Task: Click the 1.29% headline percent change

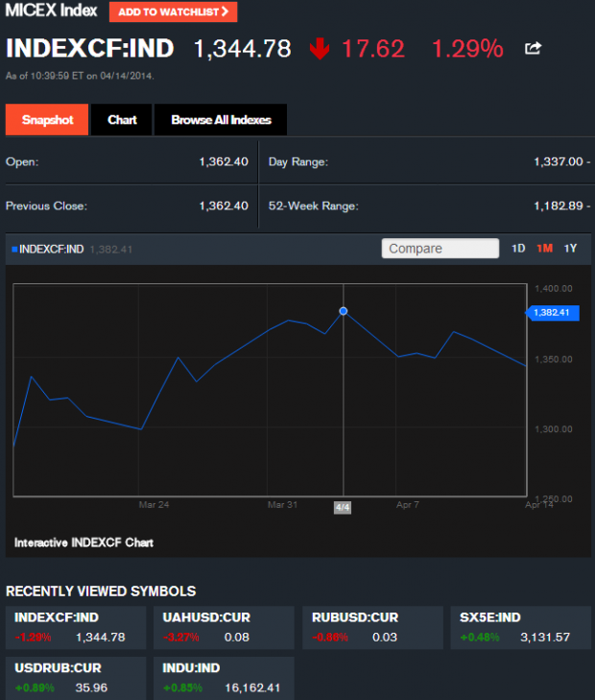Action: (x=467, y=48)
